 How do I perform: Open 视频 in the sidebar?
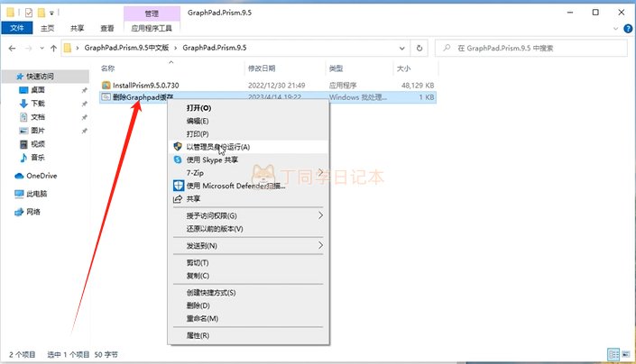pos(38,144)
